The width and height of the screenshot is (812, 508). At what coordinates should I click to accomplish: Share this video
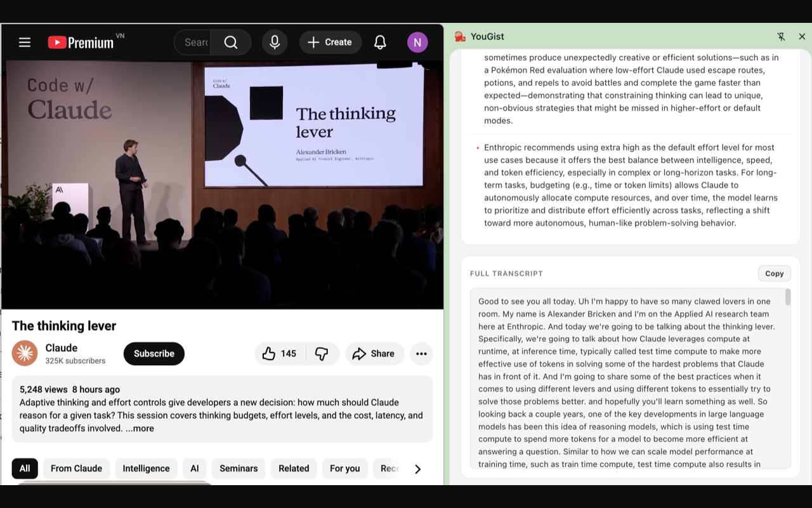[374, 354]
